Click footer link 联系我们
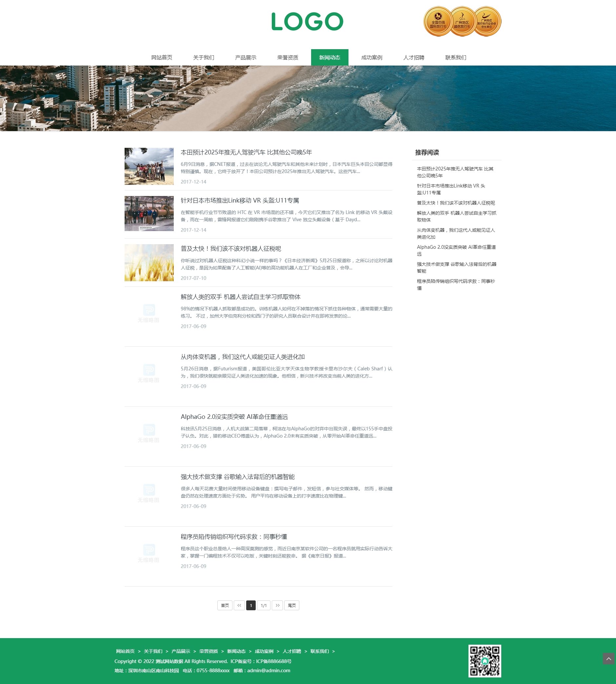Screen dimensions: 616x684 (x=320, y=651)
